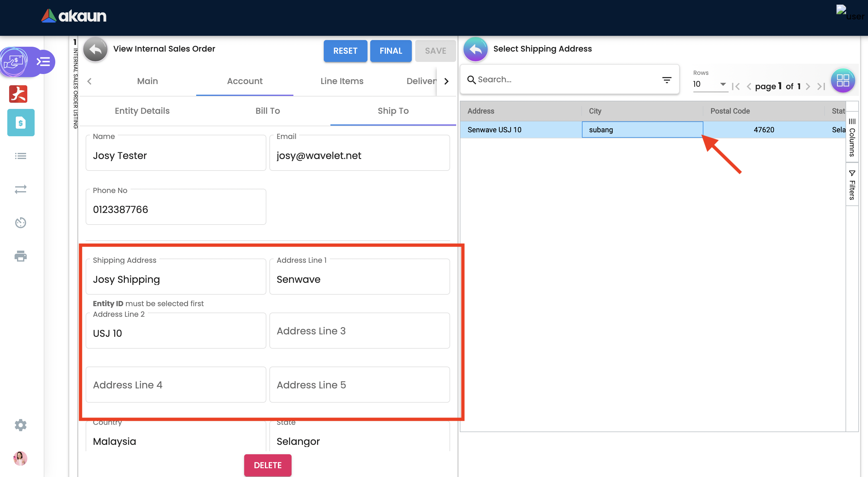This screenshot has height=477, width=868.
Task: Click the Search input field
Action: [566, 79]
